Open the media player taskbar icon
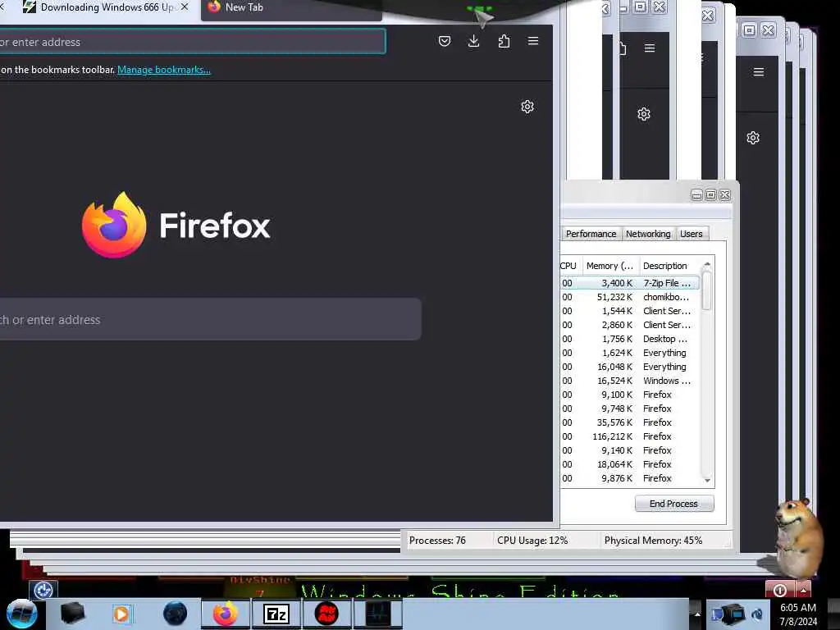Image resolution: width=840 pixels, height=630 pixels. tap(121, 614)
